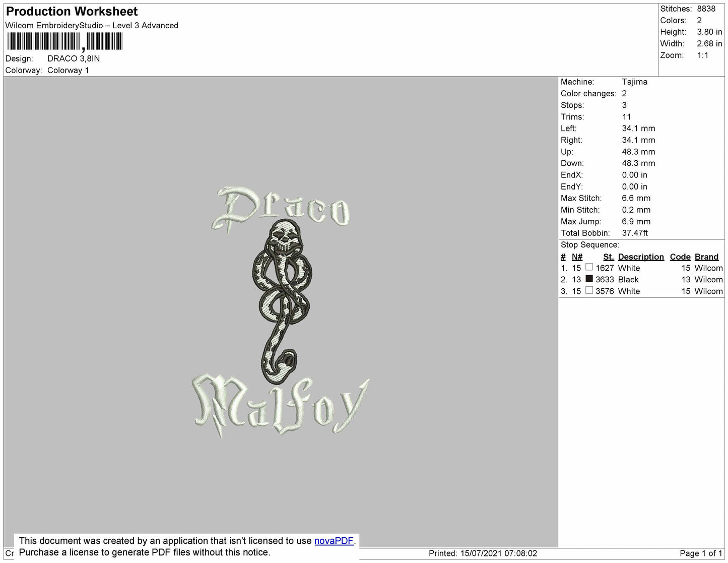Open the novaPDF link in the notice
The image size is (728, 563).
(x=334, y=541)
